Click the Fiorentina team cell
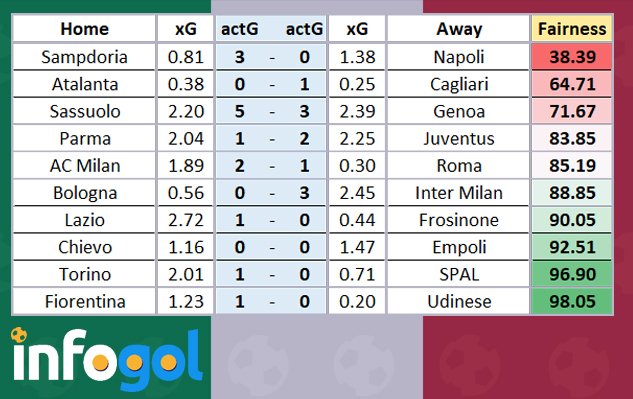633x399 pixels. [x=84, y=301]
